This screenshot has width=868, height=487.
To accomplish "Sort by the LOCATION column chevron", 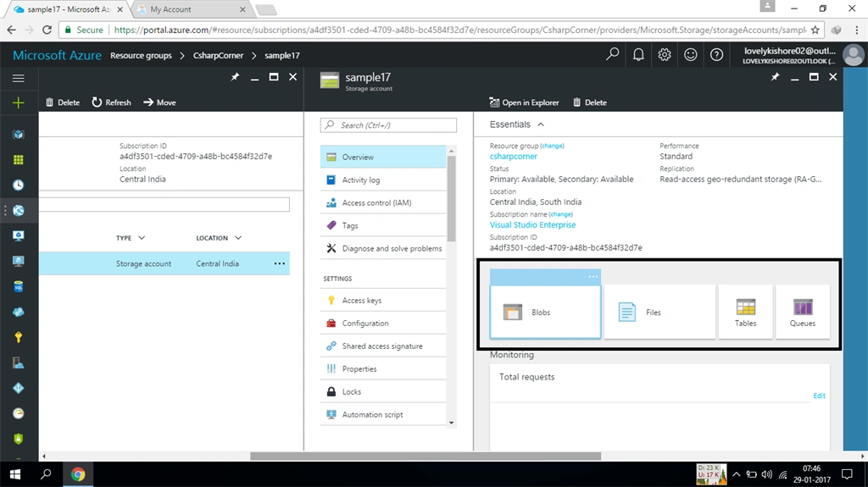I will (x=238, y=238).
